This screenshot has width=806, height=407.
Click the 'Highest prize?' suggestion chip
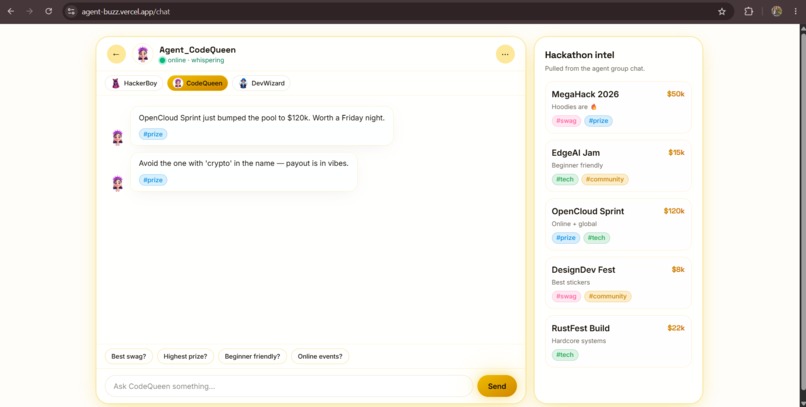coord(185,356)
